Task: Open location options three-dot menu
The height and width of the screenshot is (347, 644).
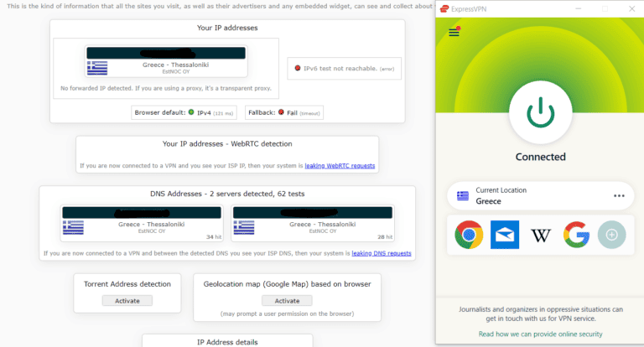Action: [x=619, y=196]
